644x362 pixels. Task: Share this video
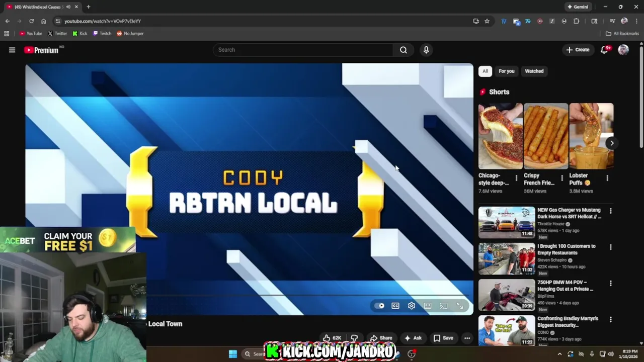pos(381,338)
